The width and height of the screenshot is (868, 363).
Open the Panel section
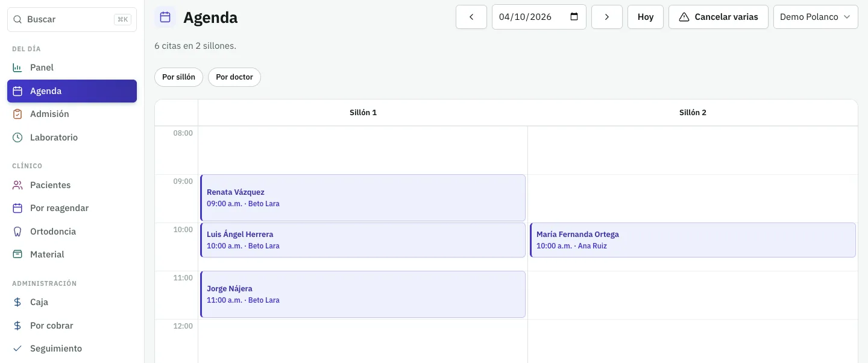point(72,68)
